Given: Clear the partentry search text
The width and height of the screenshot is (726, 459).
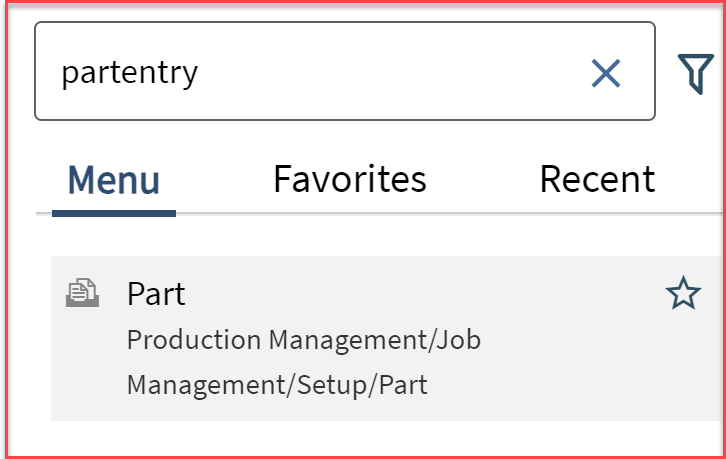Looking at the screenshot, I should tap(606, 73).
